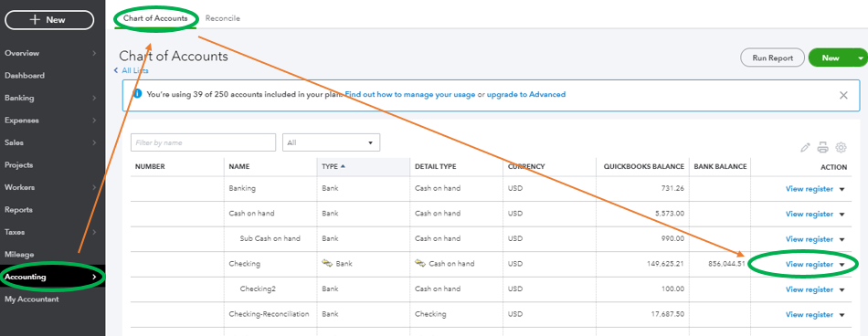View register for Checking-Reconciliation account
This screenshot has height=336, width=868.
810,315
